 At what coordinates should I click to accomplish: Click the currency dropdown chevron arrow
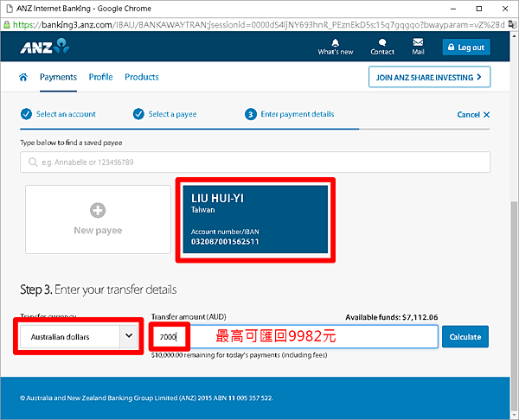[x=129, y=336]
